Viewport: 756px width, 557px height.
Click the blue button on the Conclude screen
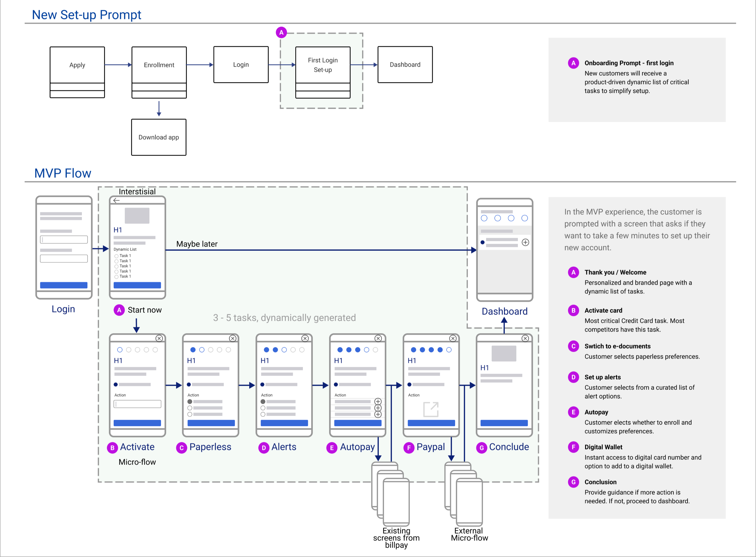504,423
